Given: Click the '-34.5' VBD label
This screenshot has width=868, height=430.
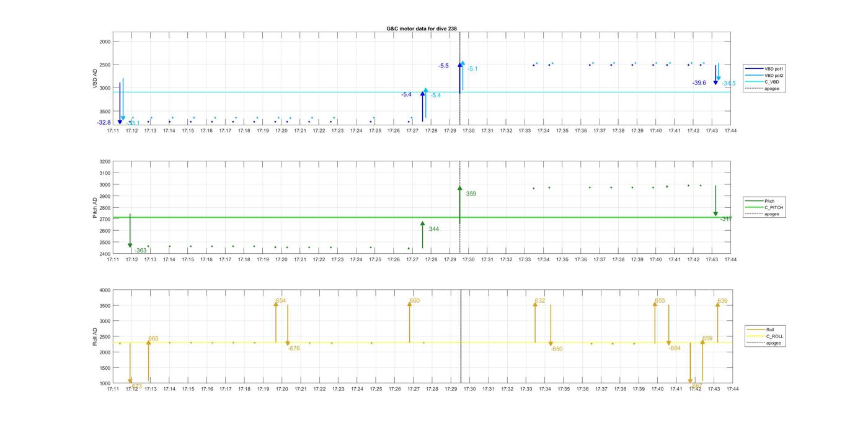Looking at the screenshot, I should point(728,84).
